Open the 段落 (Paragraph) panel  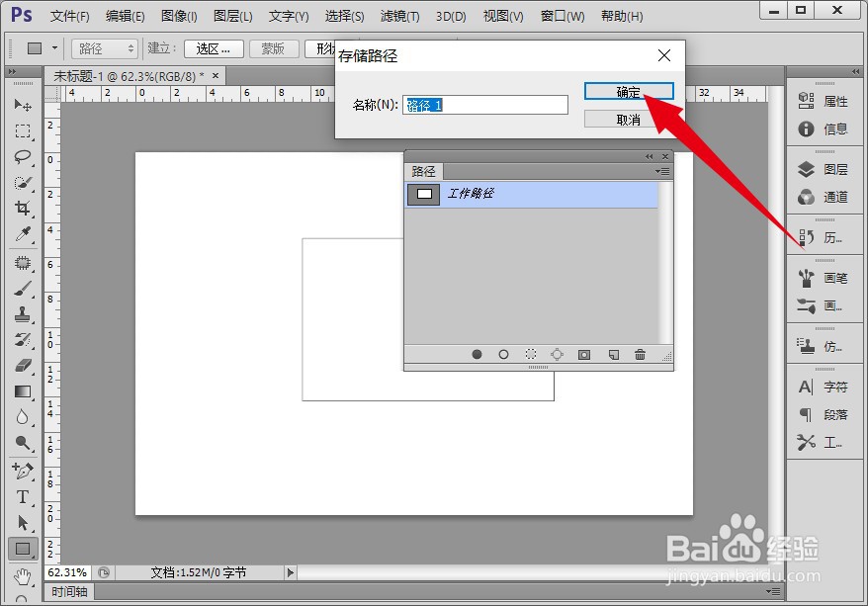824,414
